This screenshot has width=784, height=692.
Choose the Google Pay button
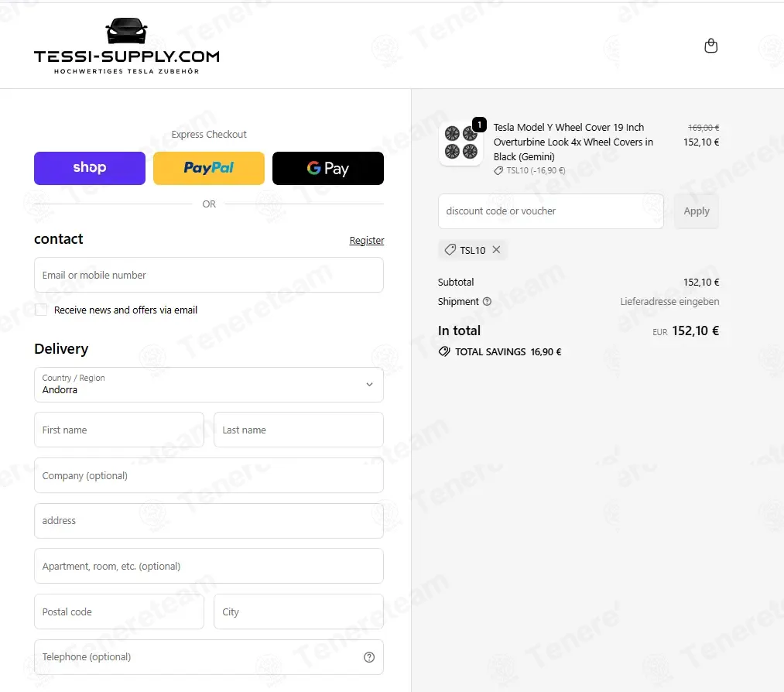coord(328,168)
